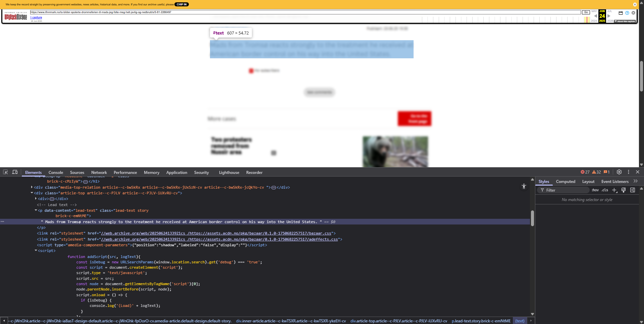Toggle the .cls element classes panel

(x=605, y=190)
